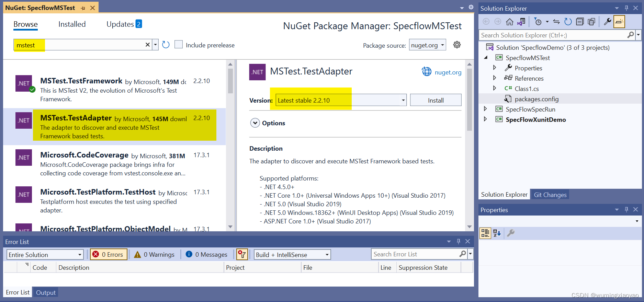Image resolution: width=644 pixels, height=302 pixels.
Task: Expand the References node
Action: tap(495, 78)
